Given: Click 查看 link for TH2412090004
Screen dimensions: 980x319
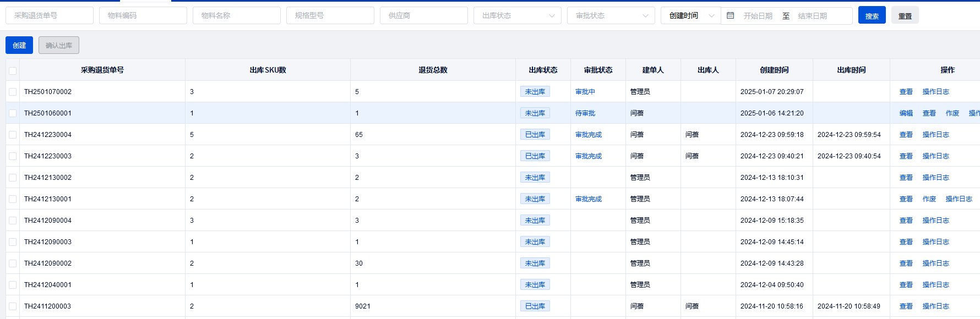Looking at the screenshot, I should 906,221.
